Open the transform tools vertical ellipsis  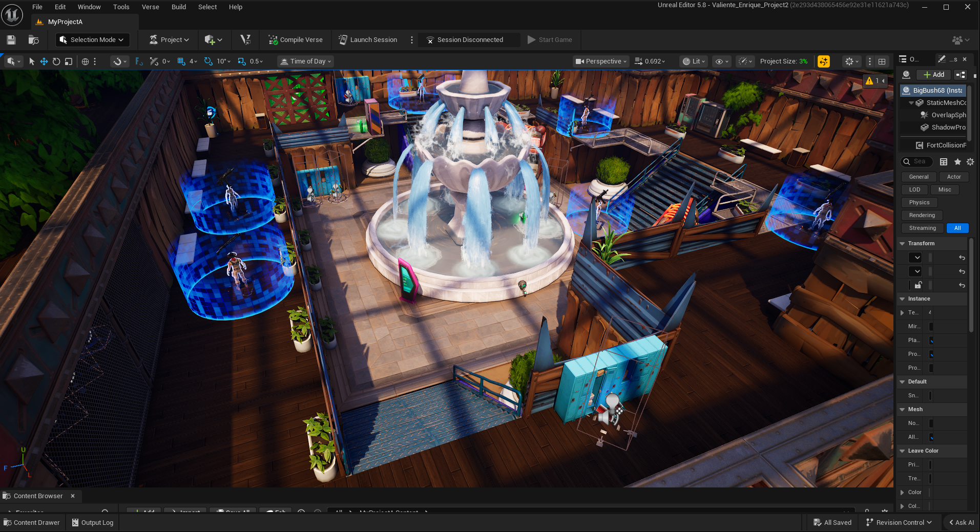tap(95, 61)
